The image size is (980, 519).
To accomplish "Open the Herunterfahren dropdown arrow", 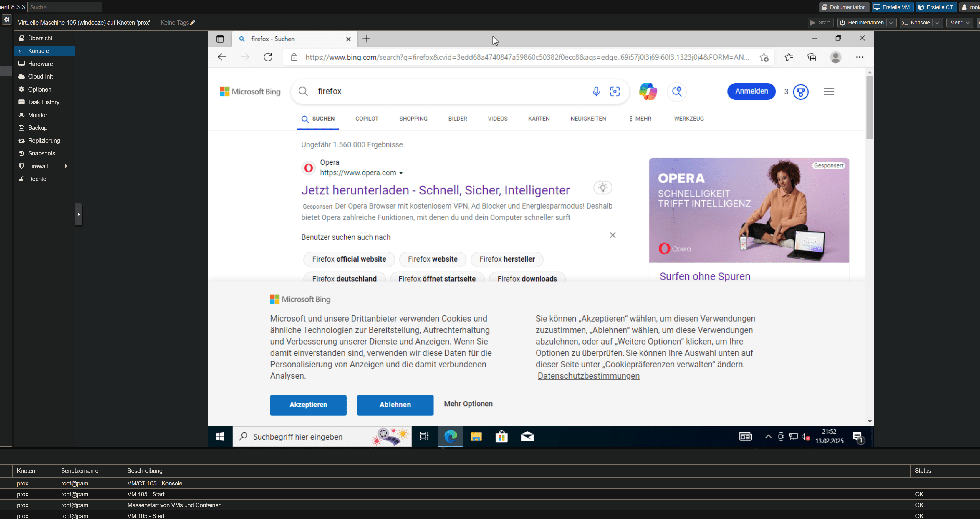I will tap(890, 23).
